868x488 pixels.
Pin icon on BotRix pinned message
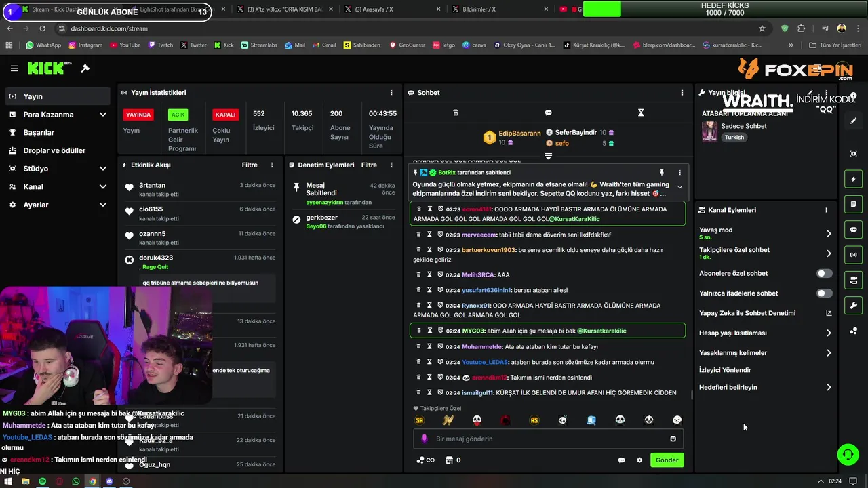pos(662,173)
